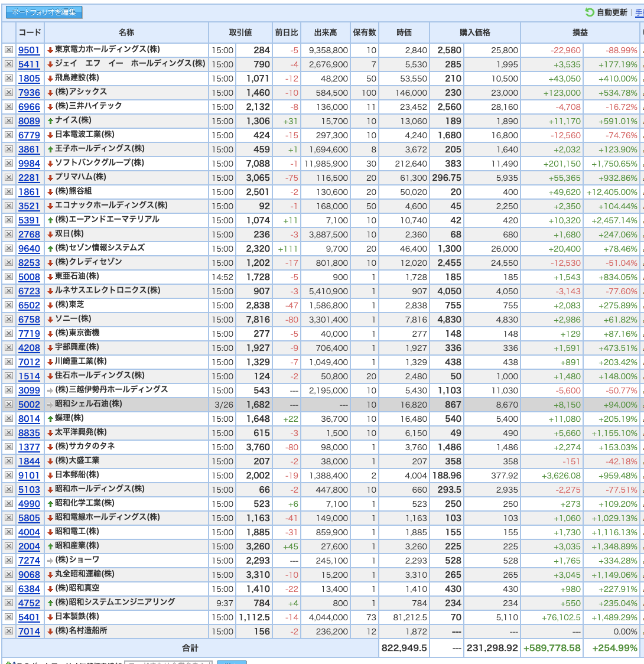Click the 保有数 column header
The image size is (644, 664).
tap(364, 32)
